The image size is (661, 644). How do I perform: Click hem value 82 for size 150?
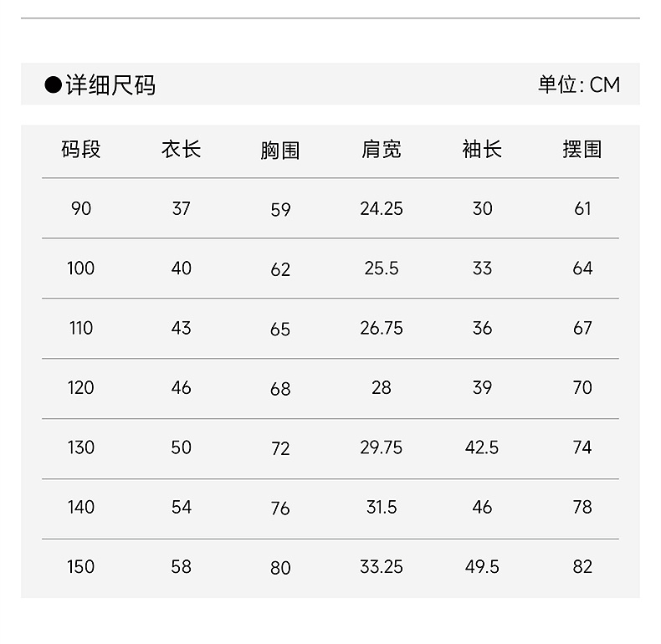[582, 567]
